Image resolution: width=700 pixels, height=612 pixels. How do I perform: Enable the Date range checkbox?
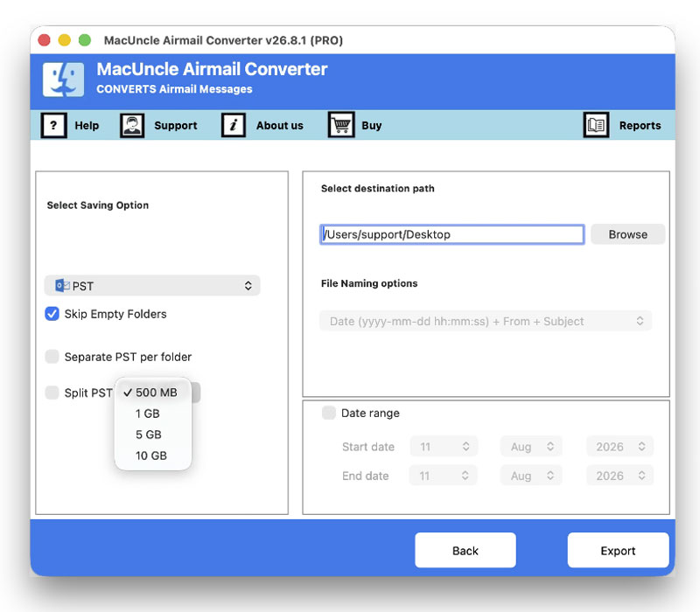click(x=329, y=413)
